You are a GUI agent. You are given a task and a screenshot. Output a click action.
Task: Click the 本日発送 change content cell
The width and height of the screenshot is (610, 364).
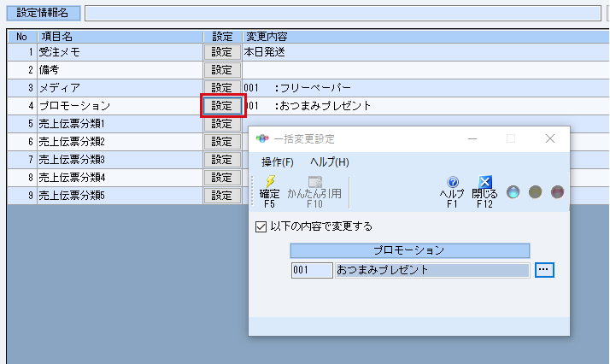(x=426, y=52)
